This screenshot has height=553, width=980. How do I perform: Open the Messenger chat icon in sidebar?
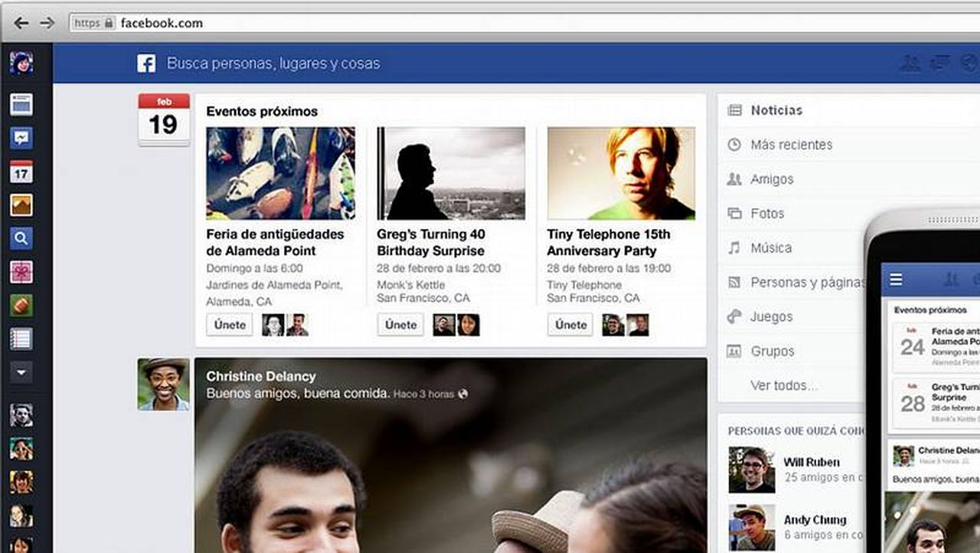(21, 139)
